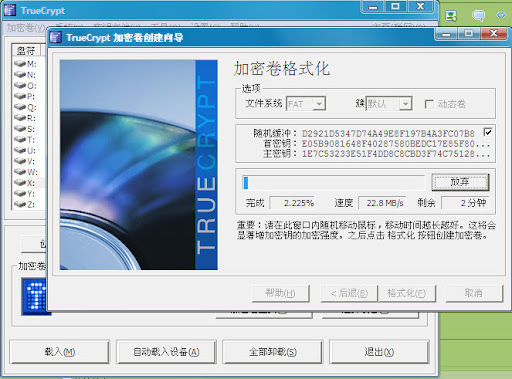Choose the Y: drive icon
The image size is (512, 379).
point(20,193)
